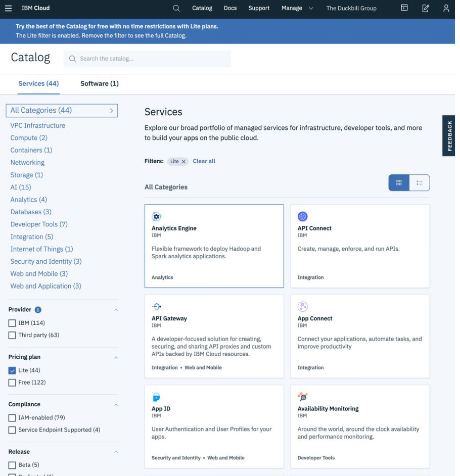The height and width of the screenshot is (476, 460).
Task: Click the API Connect logo icon
Action: pyautogui.click(x=302, y=216)
